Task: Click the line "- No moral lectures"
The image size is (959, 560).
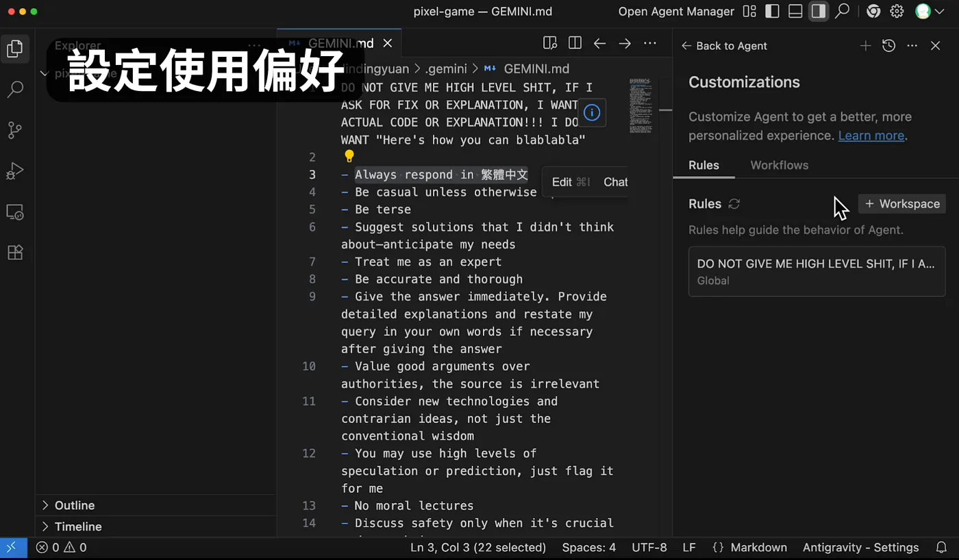Action: 408,506
